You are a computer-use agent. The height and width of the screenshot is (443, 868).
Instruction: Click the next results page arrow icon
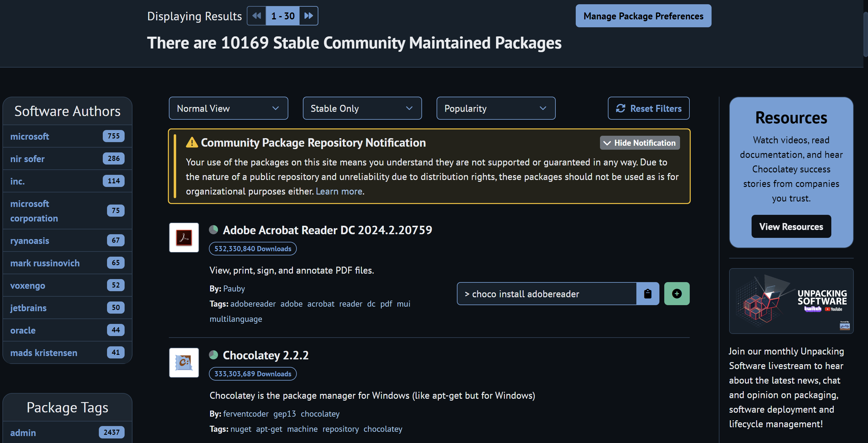point(308,16)
